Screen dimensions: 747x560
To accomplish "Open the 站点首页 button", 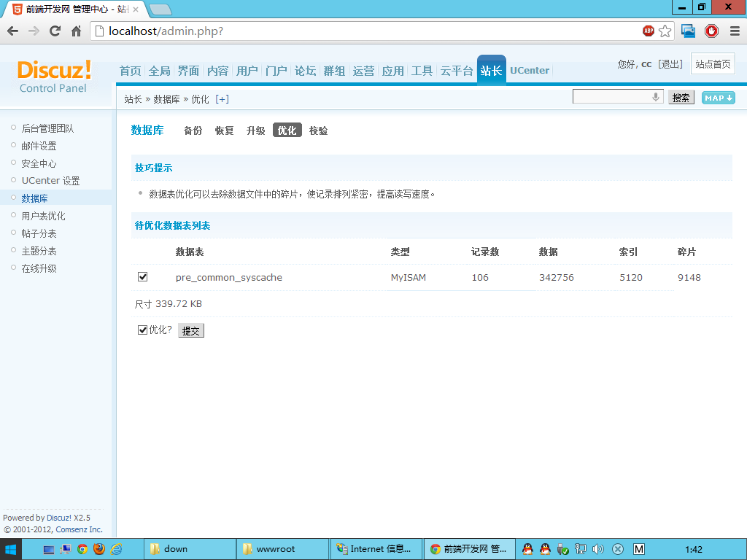I will point(713,64).
